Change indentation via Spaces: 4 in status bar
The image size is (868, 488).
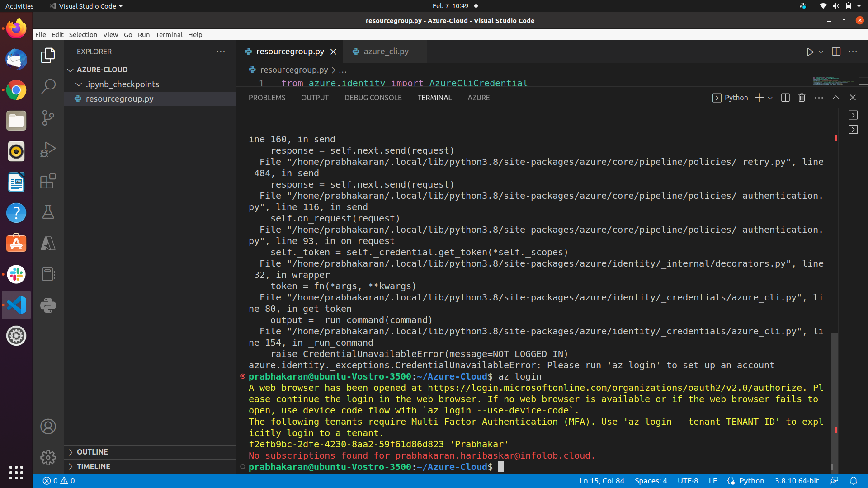[651, 481]
